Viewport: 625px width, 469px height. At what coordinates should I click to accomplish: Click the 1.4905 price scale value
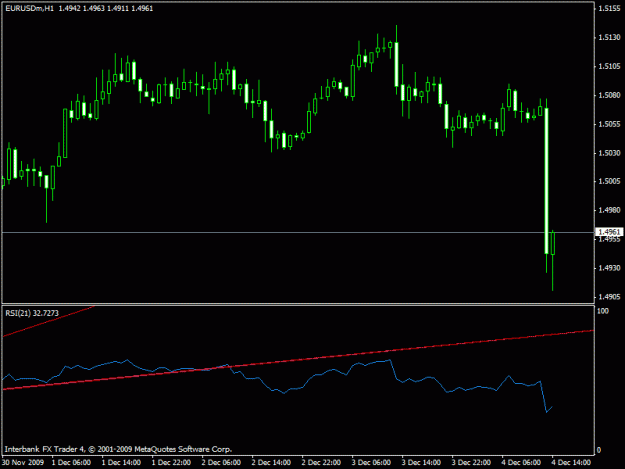(x=609, y=297)
